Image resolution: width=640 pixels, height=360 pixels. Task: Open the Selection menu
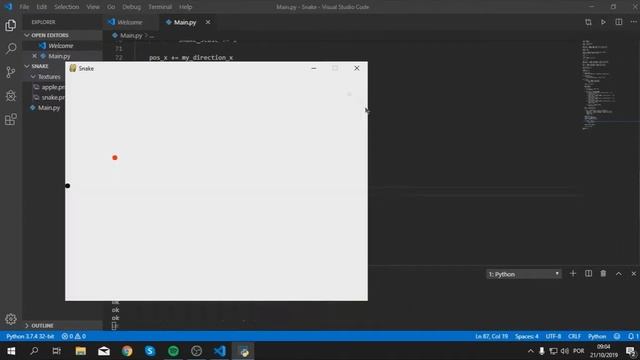[x=67, y=7]
